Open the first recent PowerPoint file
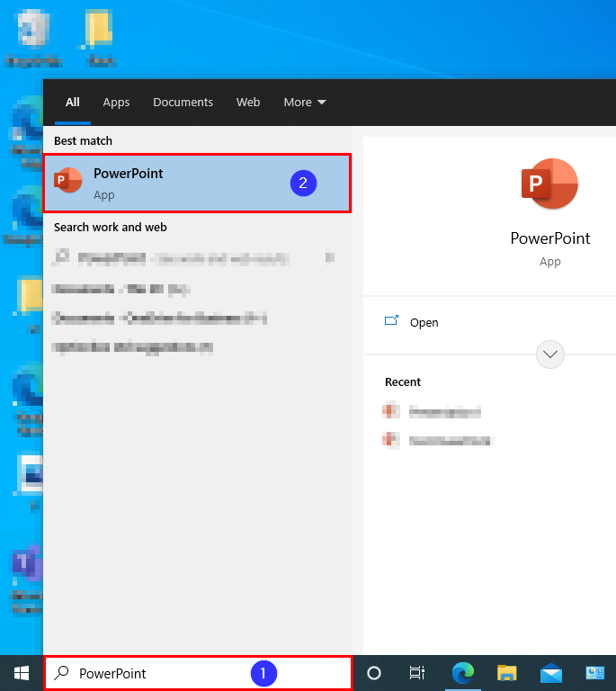 pos(432,411)
